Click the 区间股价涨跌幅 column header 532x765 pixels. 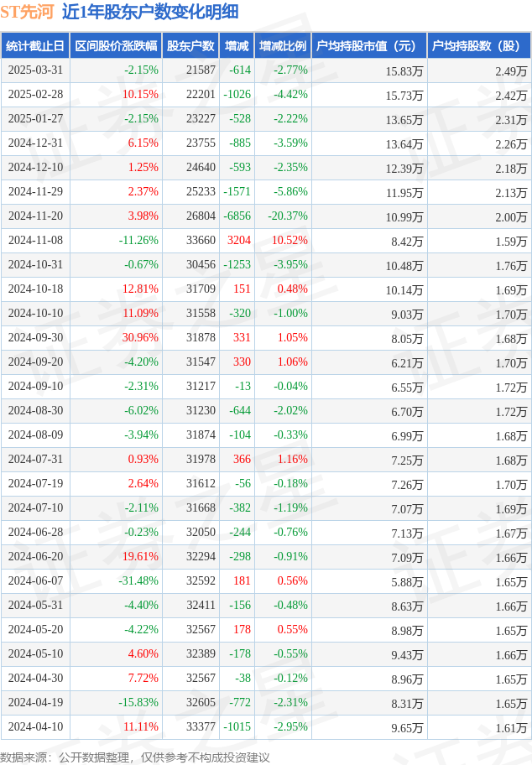116,46
